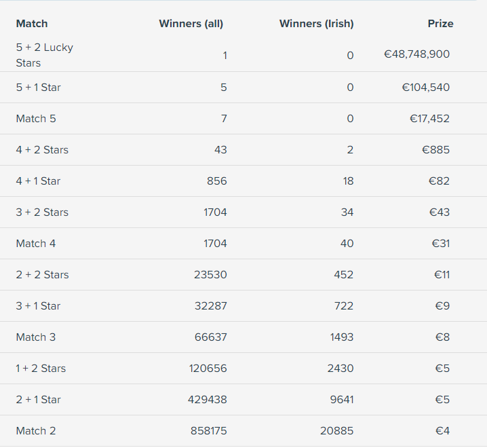This screenshot has height=448, width=487.
Task: Click 429438 winners in 2 + 1 Star row
Action: tap(207, 400)
